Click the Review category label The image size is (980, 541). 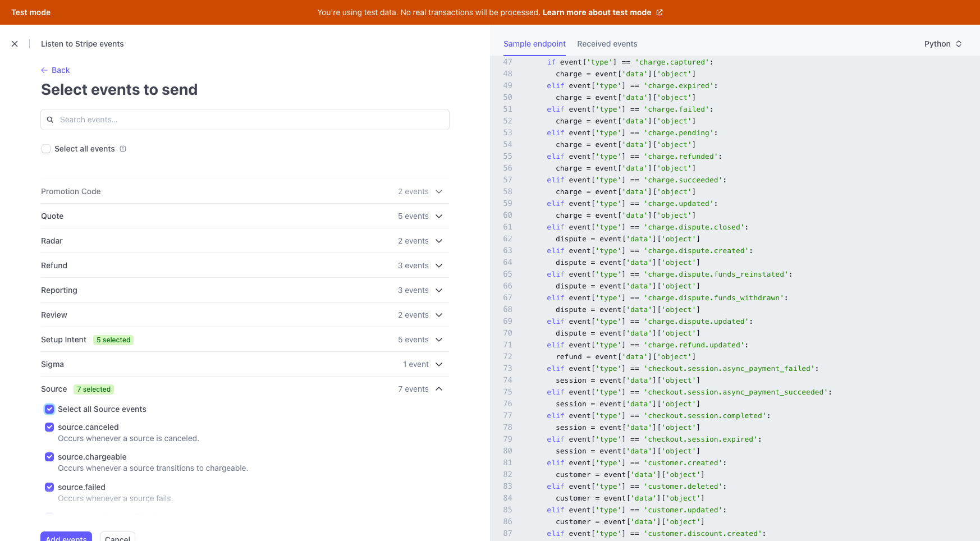[x=54, y=315]
